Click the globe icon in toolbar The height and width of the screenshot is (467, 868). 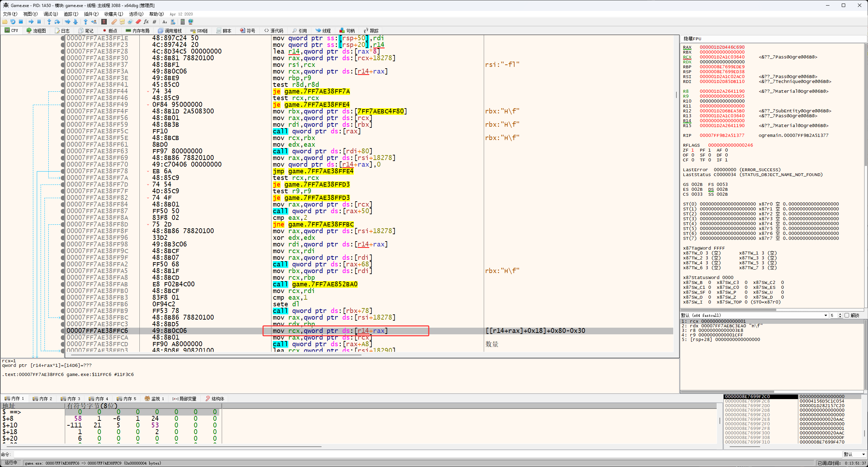pyautogui.click(x=191, y=22)
